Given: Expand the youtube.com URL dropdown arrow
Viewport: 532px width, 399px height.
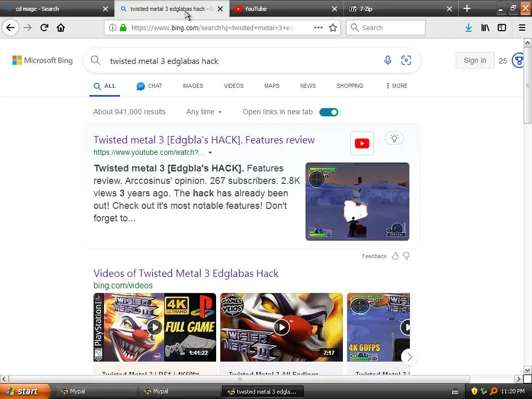Looking at the screenshot, I should [x=210, y=153].
